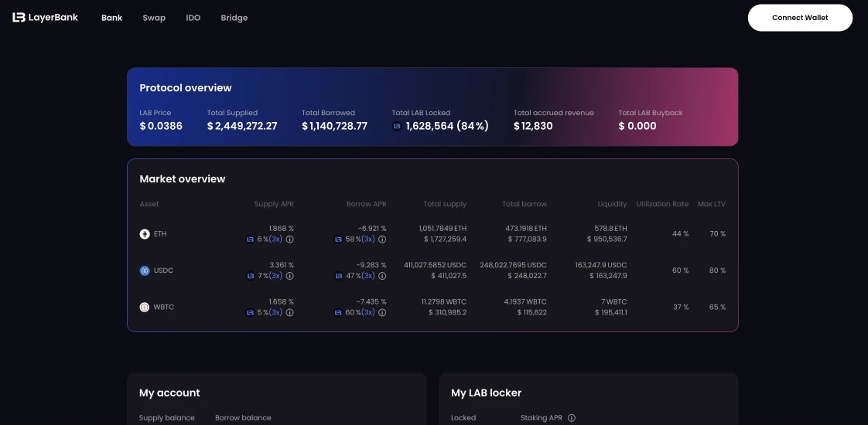Click the LAB Price value $0.0386
Screen dimensions: 868x425
[x=161, y=126]
